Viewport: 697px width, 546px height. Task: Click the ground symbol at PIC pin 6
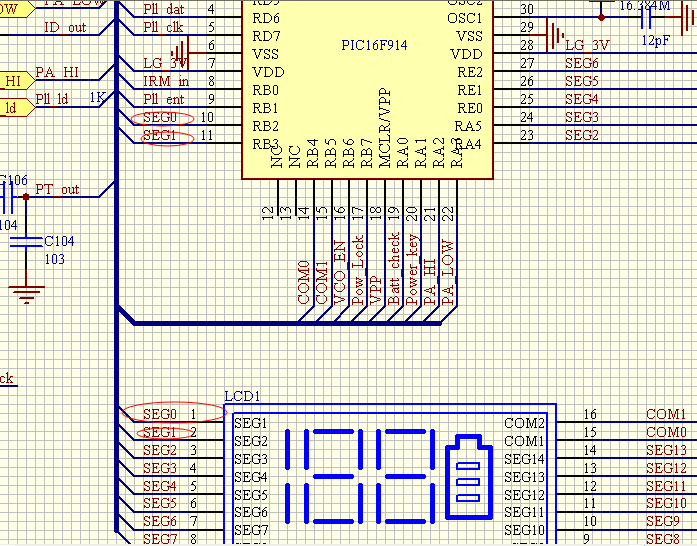click(181, 52)
